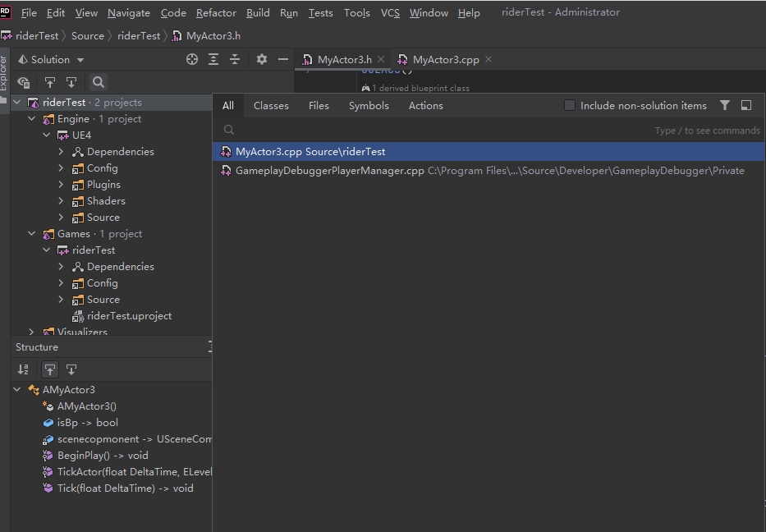This screenshot has width=766, height=532.
Task: Switch to the Files search tab
Action: pyautogui.click(x=319, y=106)
